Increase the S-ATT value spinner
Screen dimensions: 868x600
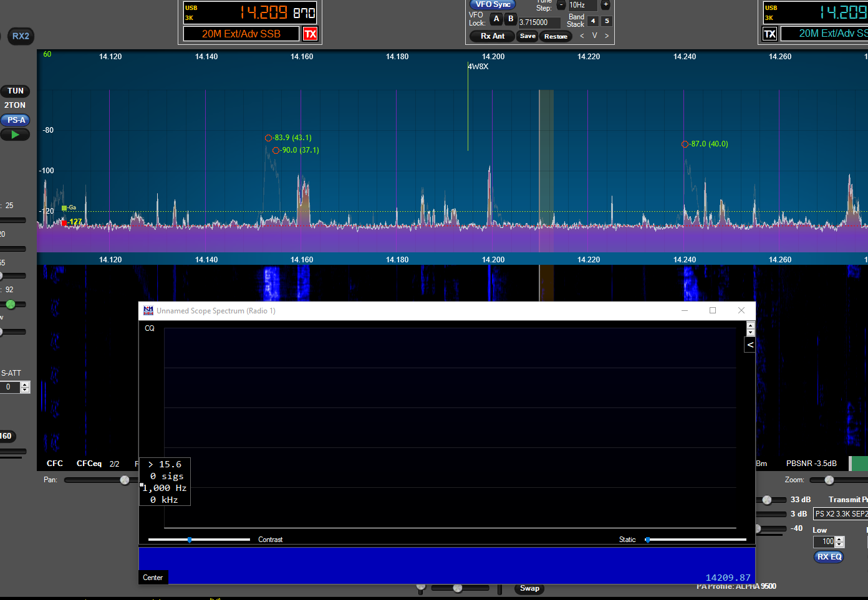[25, 384]
